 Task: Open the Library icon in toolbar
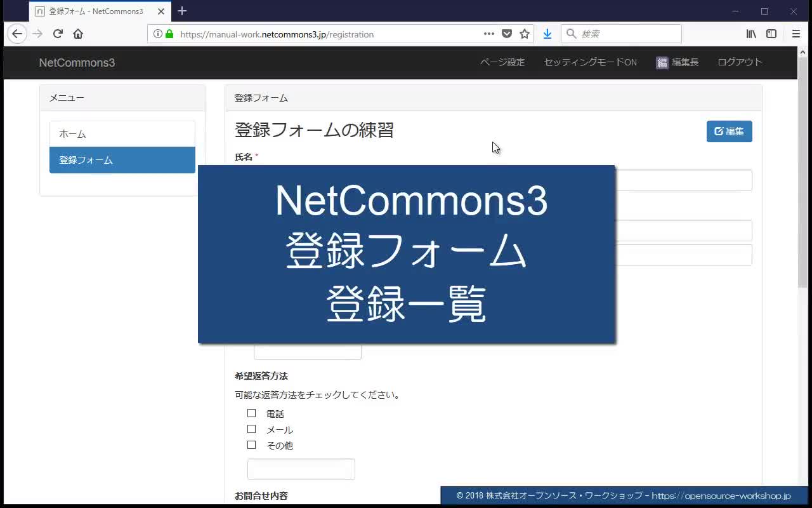point(751,34)
